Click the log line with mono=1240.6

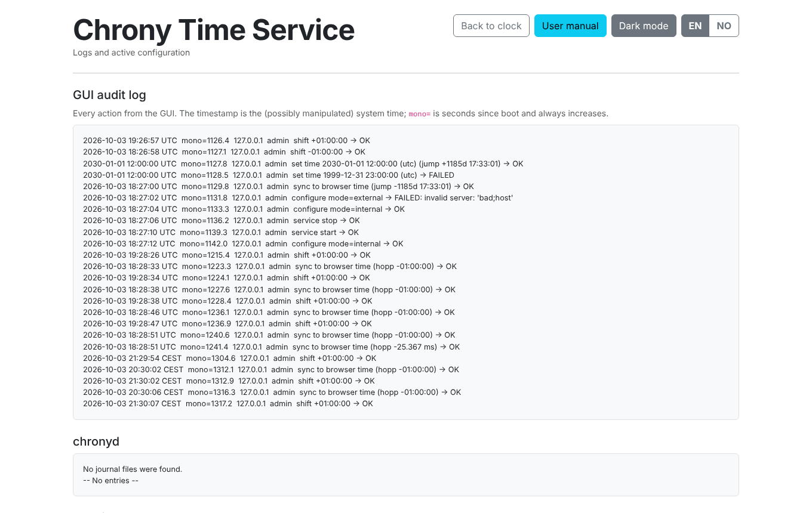pyautogui.click(x=269, y=335)
